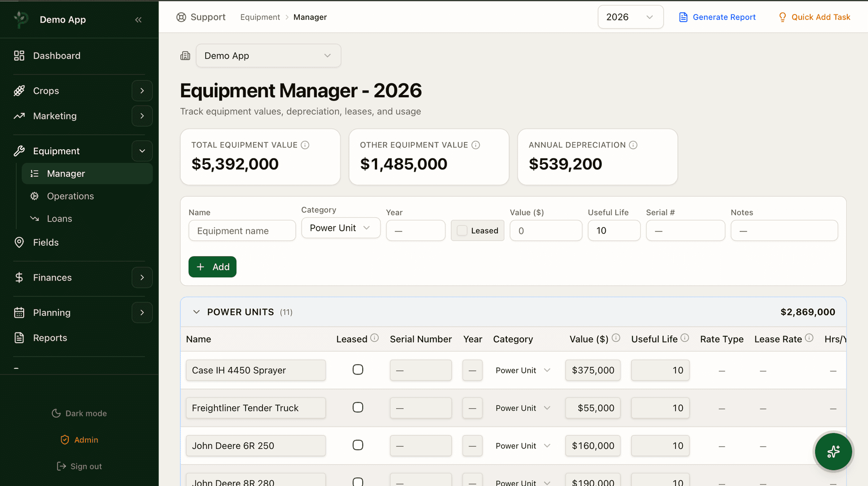868x486 pixels.
Task: Open the AI assistant sparkle button
Action: (x=833, y=452)
